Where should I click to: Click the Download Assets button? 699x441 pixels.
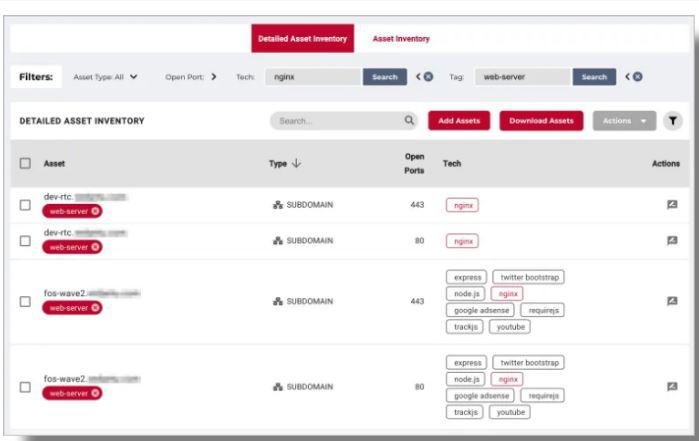pyautogui.click(x=541, y=120)
